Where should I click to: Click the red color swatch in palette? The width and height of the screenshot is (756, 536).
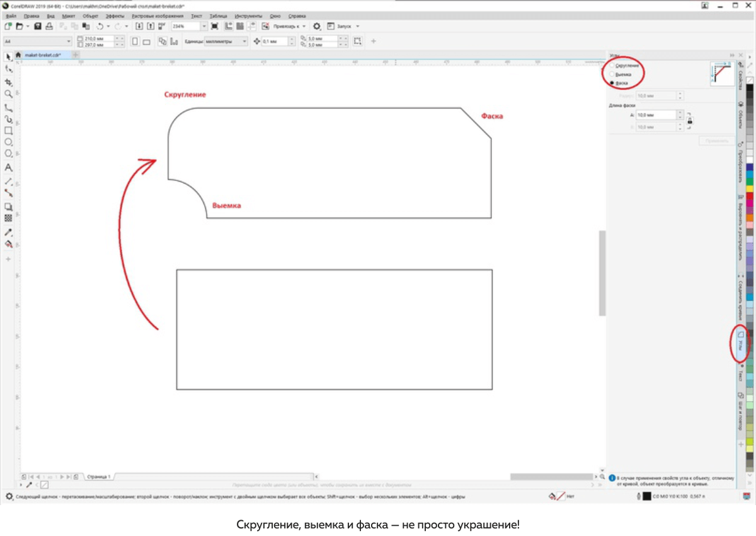750,196
